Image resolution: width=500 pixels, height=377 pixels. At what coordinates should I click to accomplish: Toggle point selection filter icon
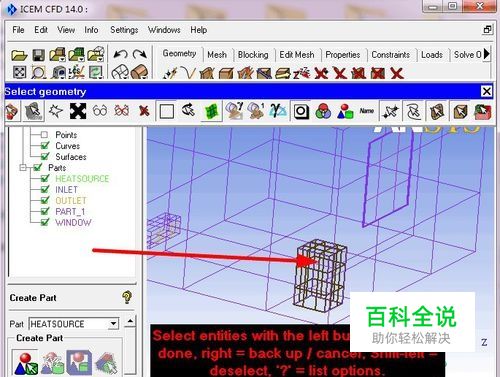tap(390, 112)
